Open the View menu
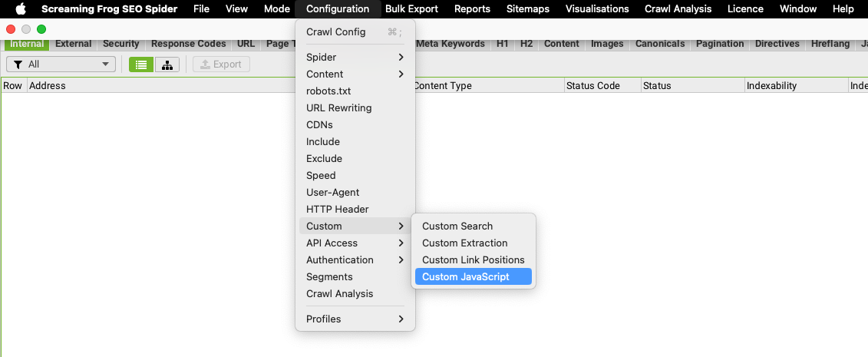 (237, 9)
